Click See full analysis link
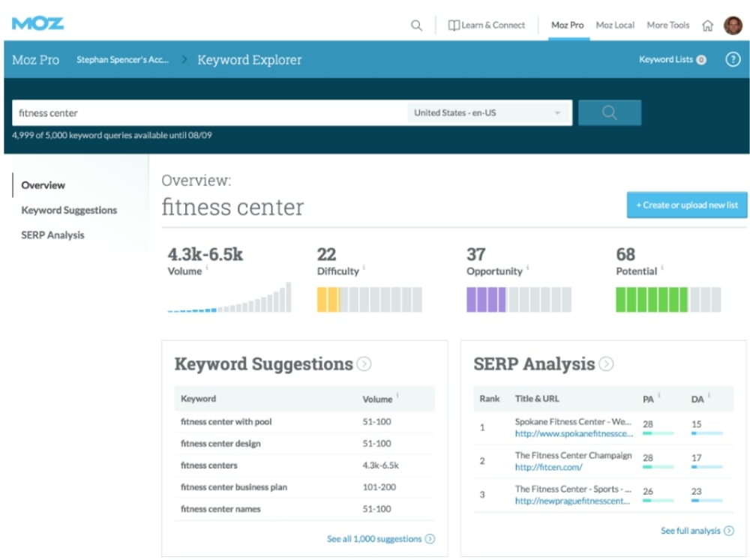 (x=690, y=531)
